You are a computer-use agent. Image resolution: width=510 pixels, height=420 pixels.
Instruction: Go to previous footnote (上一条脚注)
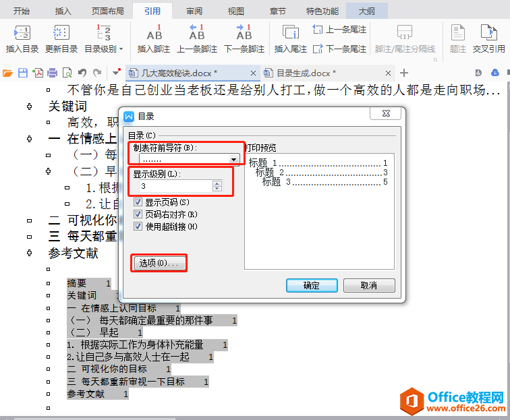[x=197, y=39]
